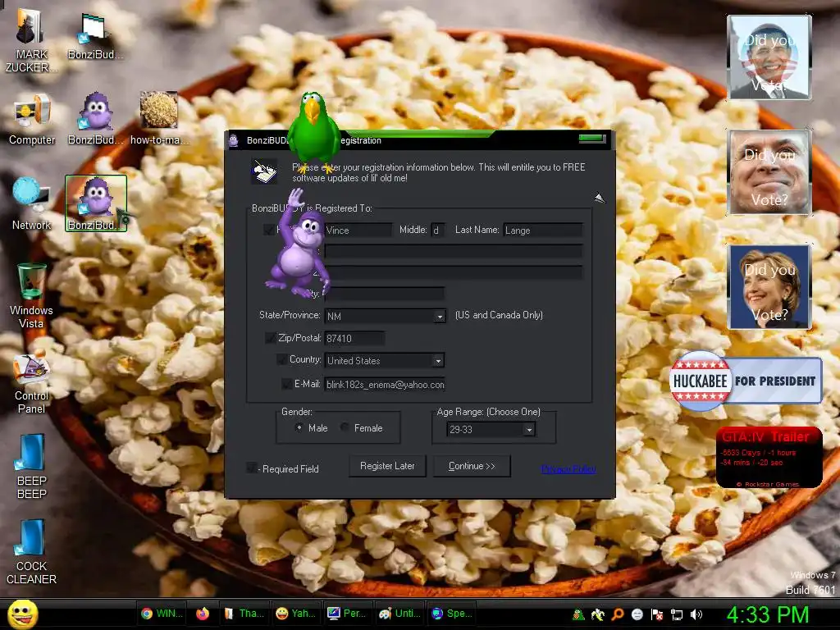Open the BEEP BEEP desktop shortcut

pos(32,466)
